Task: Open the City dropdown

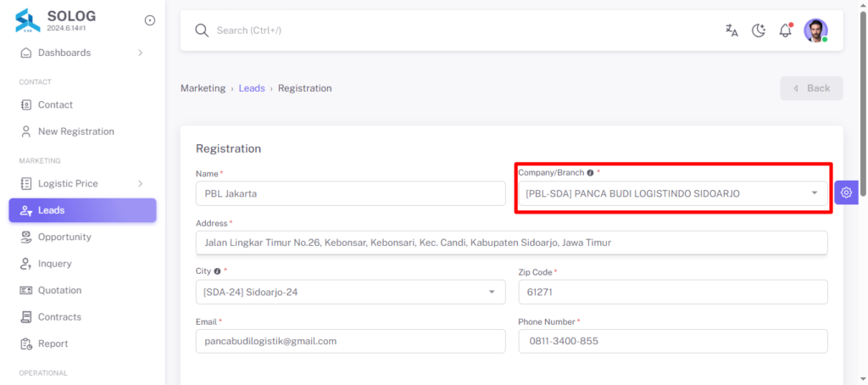Action: (x=350, y=292)
